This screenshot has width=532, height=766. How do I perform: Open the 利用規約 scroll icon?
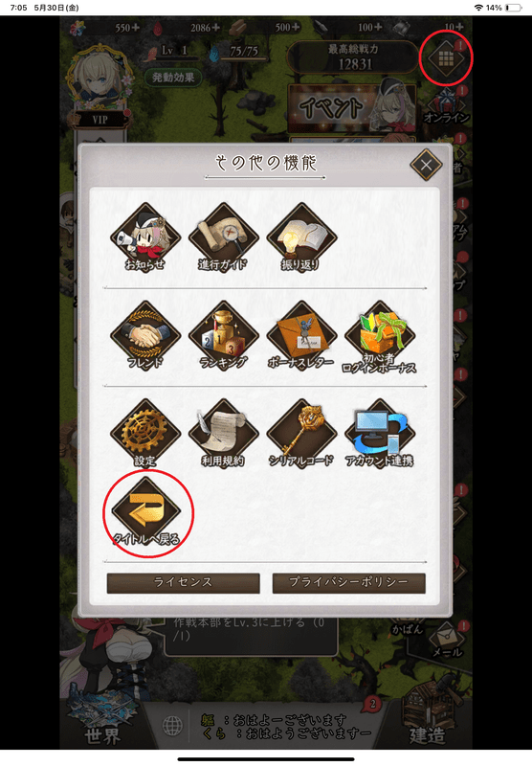click(x=224, y=434)
